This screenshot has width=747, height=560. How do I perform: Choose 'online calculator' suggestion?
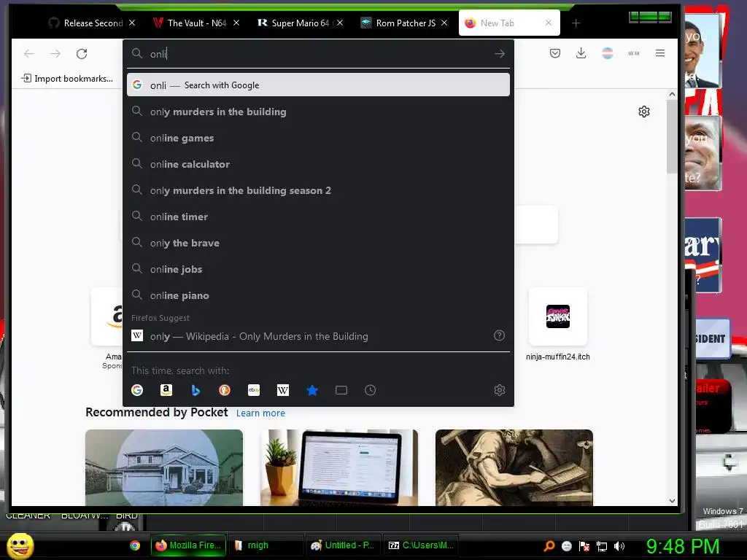point(318,164)
